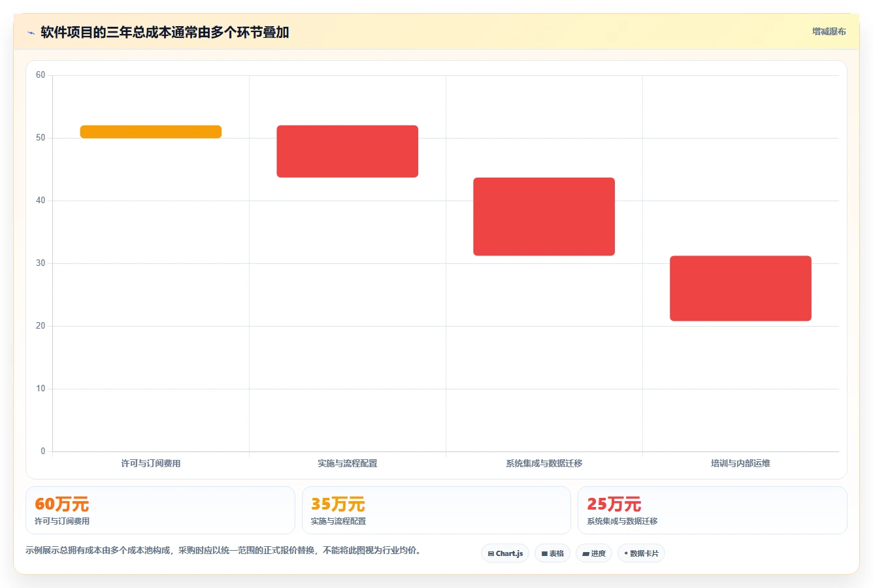Click the 实施与流程配置 caption under 35万元
Screen dimensions: 873x588
click(338, 521)
